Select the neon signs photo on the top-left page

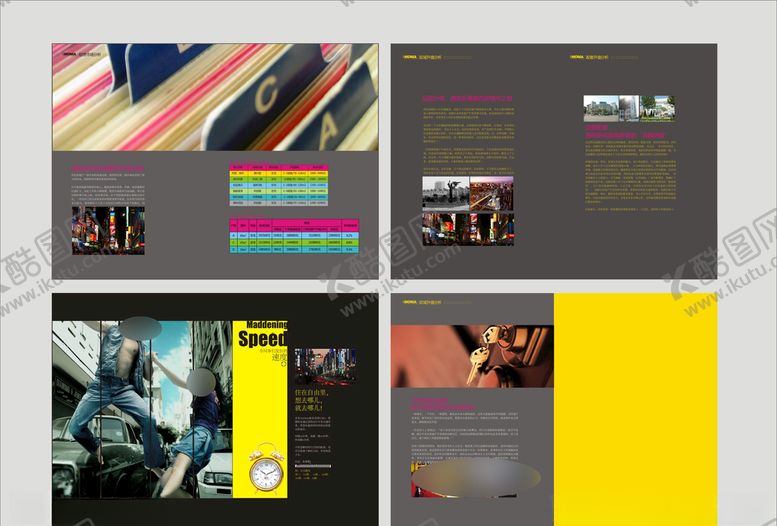coord(108,230)
